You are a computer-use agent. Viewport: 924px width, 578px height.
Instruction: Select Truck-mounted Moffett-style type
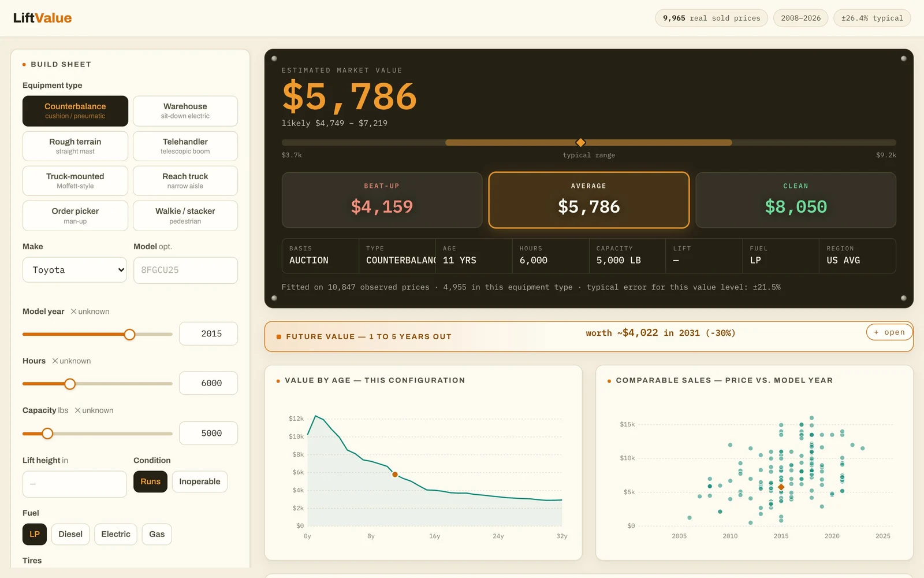(75, 181)
